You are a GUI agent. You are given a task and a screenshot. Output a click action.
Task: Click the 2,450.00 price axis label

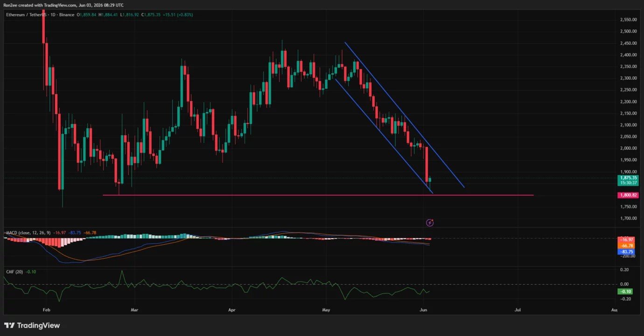click(629, 43)
